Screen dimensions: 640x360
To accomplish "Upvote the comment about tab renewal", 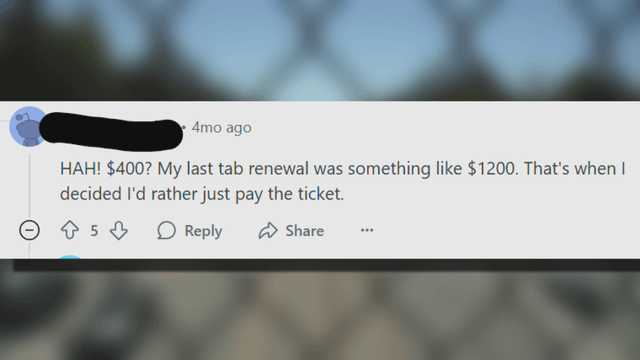I will [x=70, y=230].
